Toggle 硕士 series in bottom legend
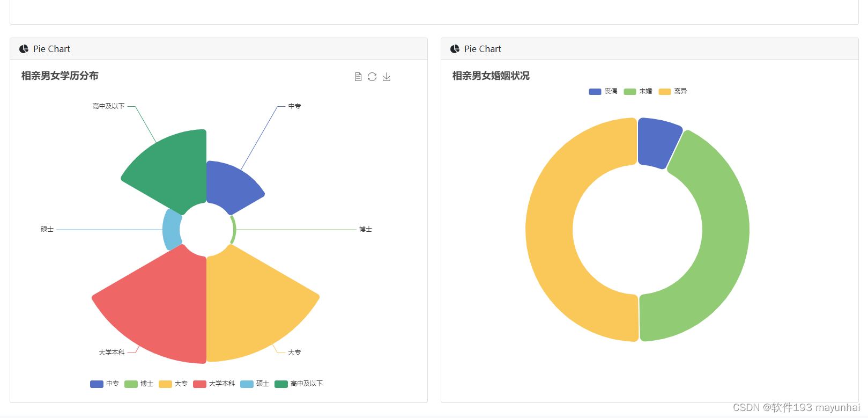The width and height of the screenshot is (868, 418). [255, 384]
